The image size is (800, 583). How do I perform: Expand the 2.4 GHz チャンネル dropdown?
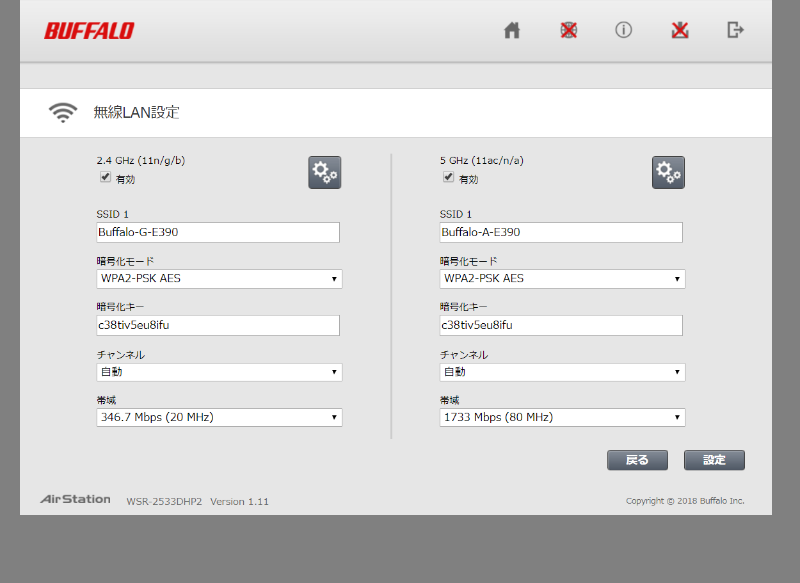pyautogui.click(x=218, y=372)
